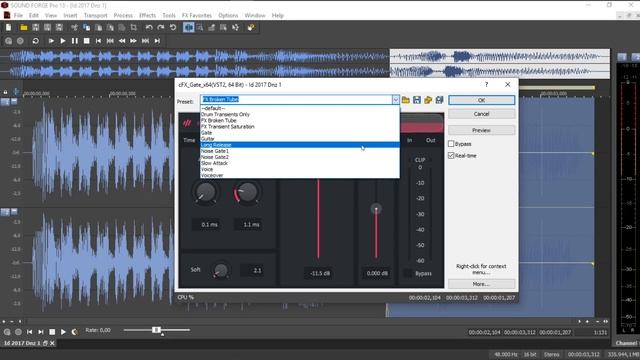Click the Cancel button
The height and width of the screenshot is (360, 640).
(x=481, y=114)
